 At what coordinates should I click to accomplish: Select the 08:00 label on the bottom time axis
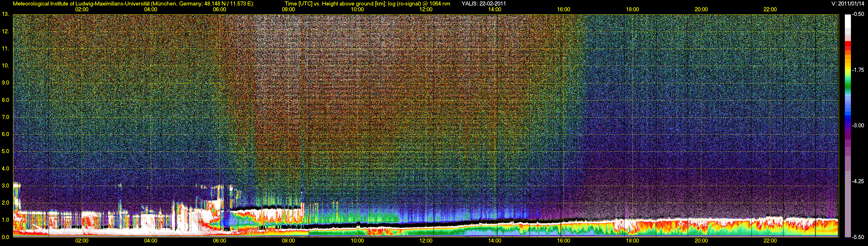tap(288, 241)
